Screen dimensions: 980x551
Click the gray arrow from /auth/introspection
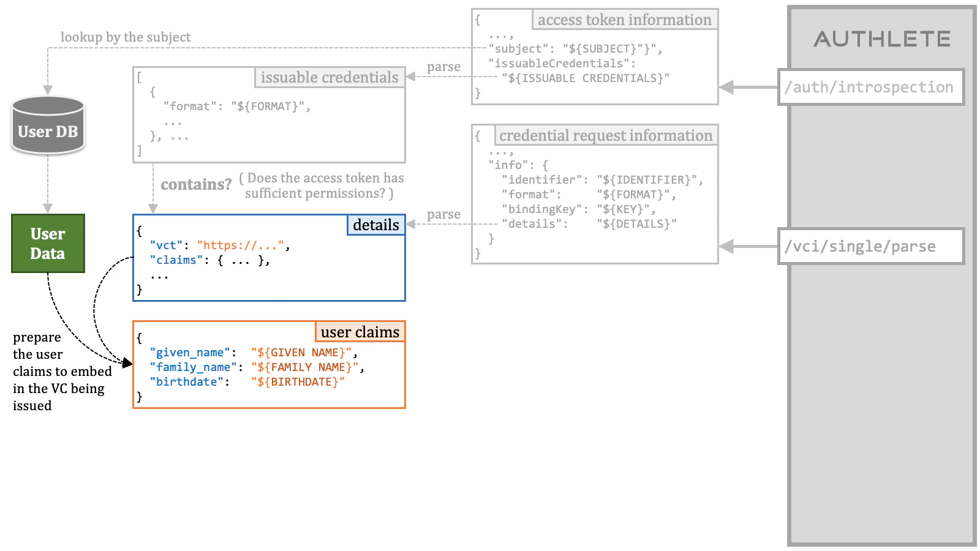(x=747, y=86)
